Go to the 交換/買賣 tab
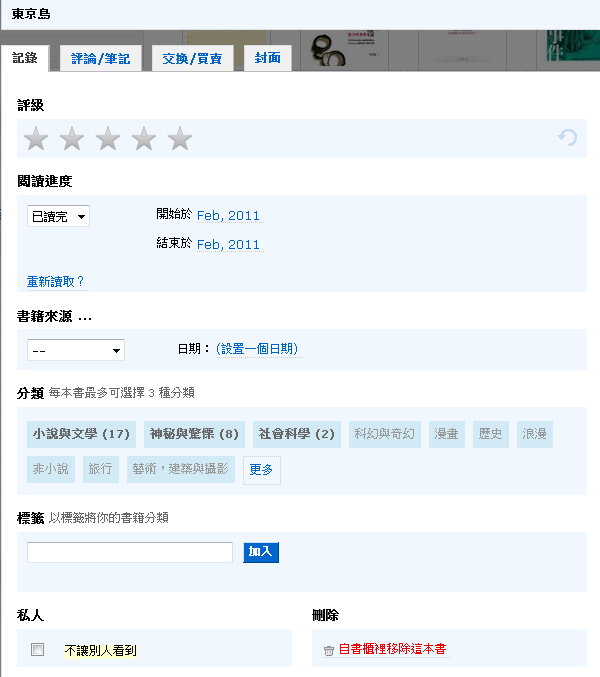 click(193, 58)
